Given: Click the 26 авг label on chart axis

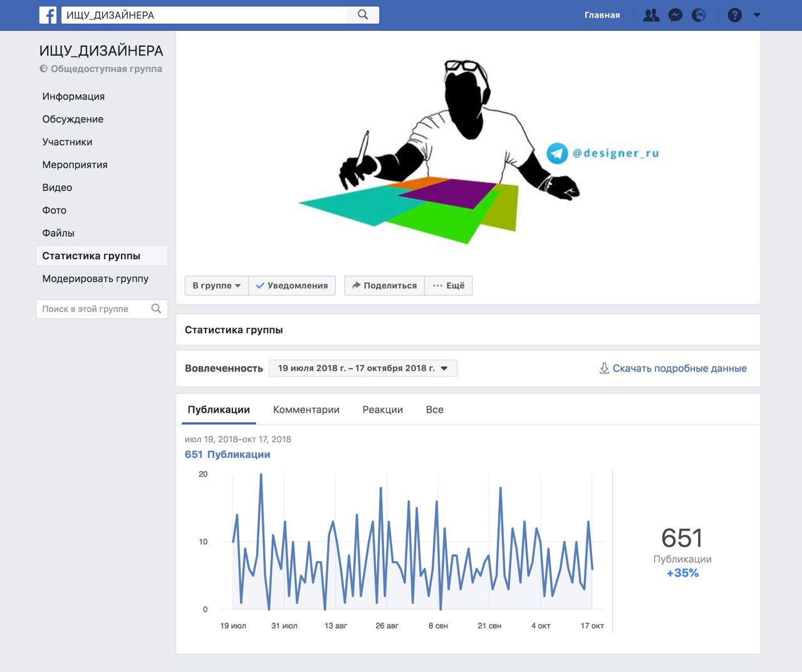Looking at the screenshot, I should (387, 626).
